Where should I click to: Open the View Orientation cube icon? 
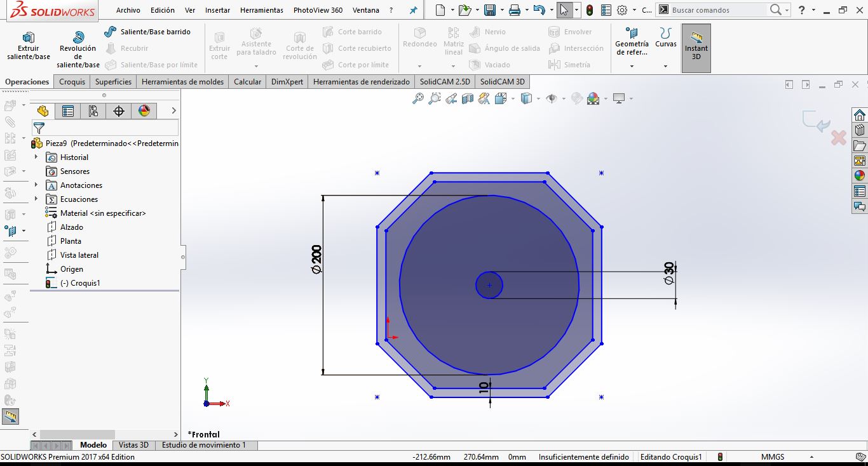pyautogui.click(x=501, y=98)
